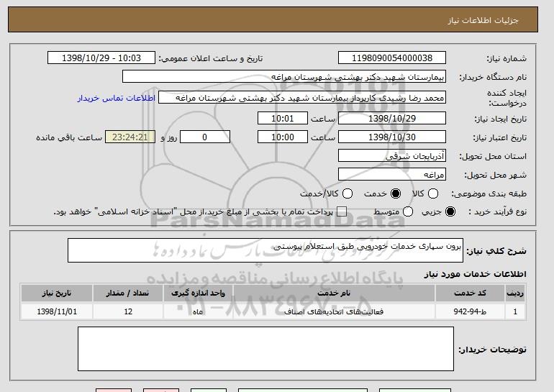Select the کالا/خدمت radio button
This screenshot has height=392, width=554.
tap(348, 193)
